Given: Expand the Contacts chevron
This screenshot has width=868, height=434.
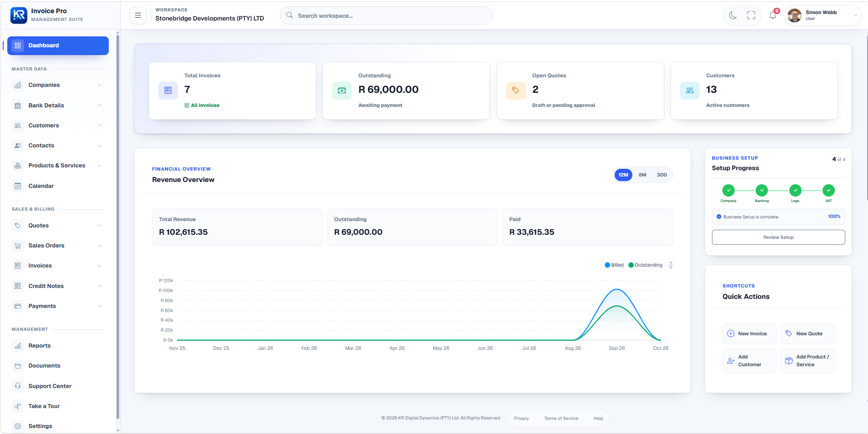Looking at the screenshot, I should [x=99, y=146].
